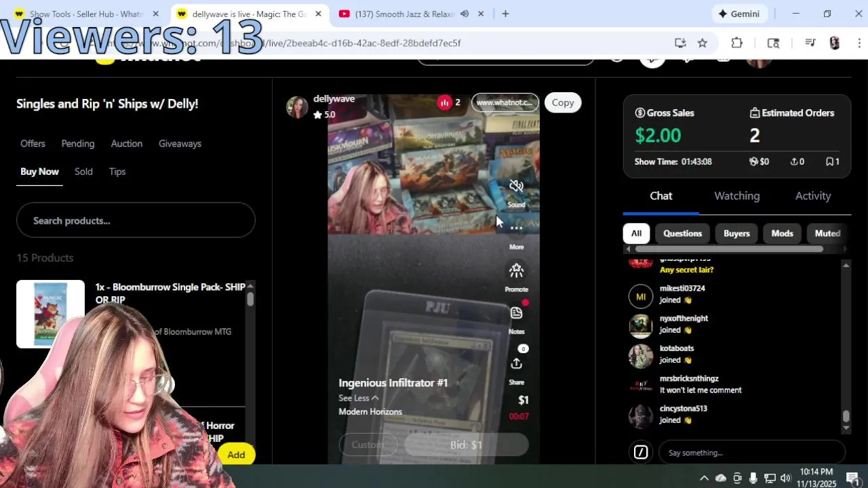This screenshot has width=868, height=488.
Task: Click username cincystona513 in chat
Action: pos(684,409)
